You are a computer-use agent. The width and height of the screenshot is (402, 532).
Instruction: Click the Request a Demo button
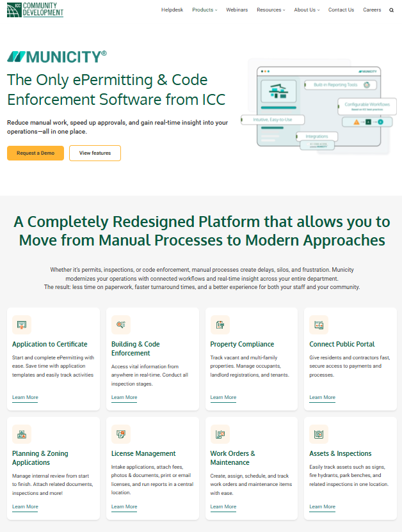click(35, 153)
